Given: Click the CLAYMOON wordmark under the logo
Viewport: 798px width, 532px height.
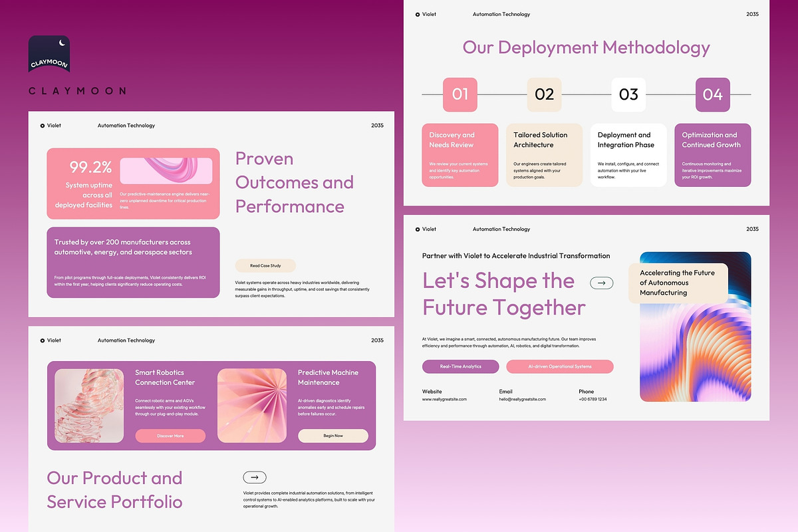Looking at the screenshot, I should tap(77, 90).
